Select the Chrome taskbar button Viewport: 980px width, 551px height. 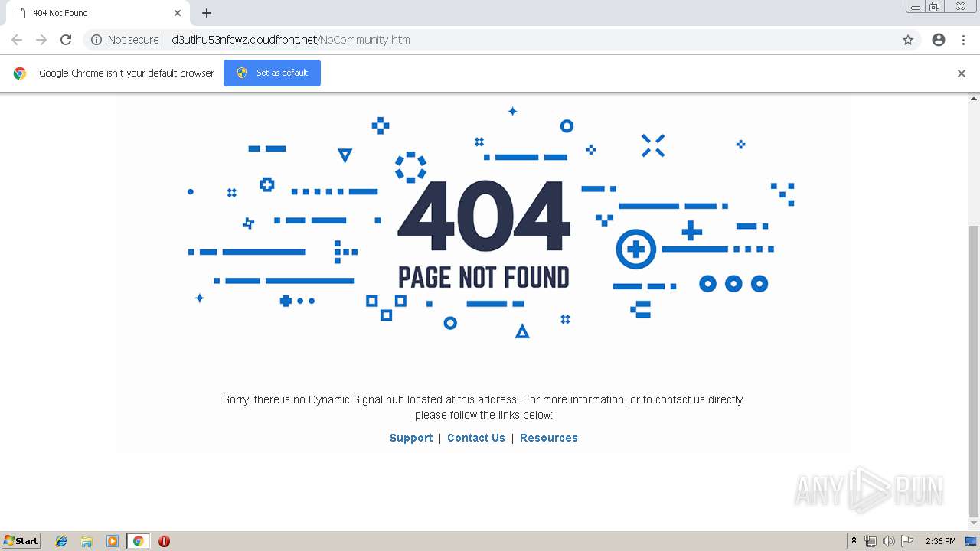[138, 541]
